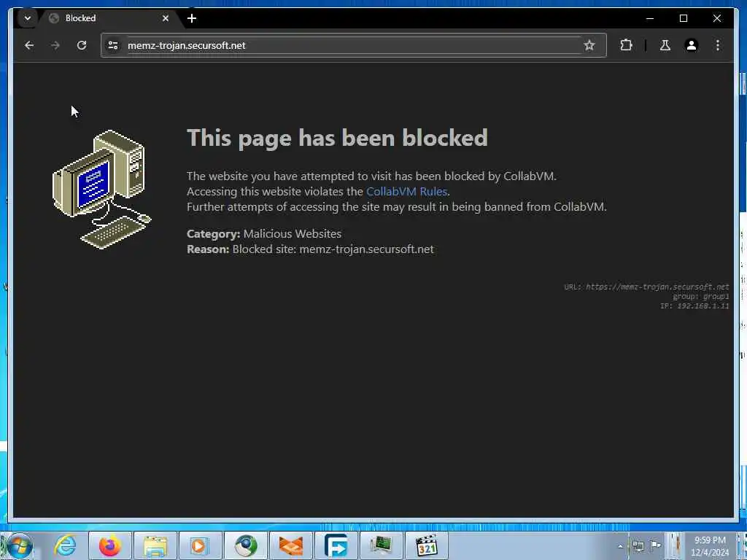Launch Internet Explorer from taskbar
The image size is (747, 560).
65,545
